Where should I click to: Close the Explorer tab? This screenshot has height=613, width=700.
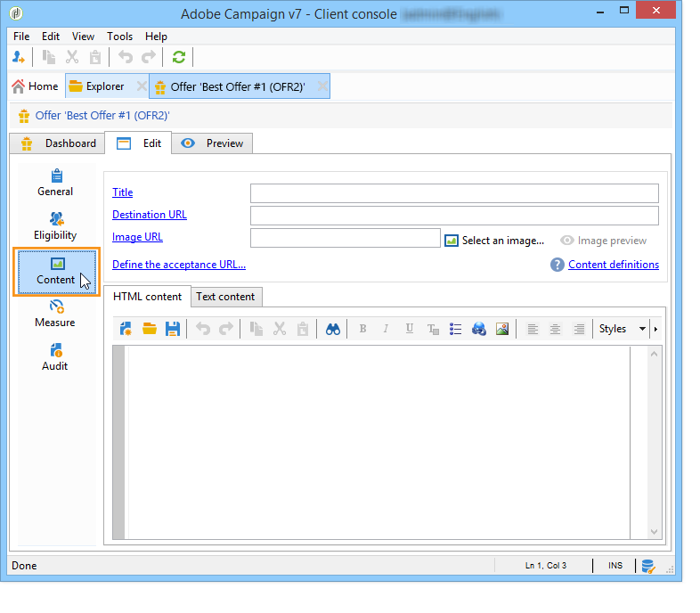142,86
